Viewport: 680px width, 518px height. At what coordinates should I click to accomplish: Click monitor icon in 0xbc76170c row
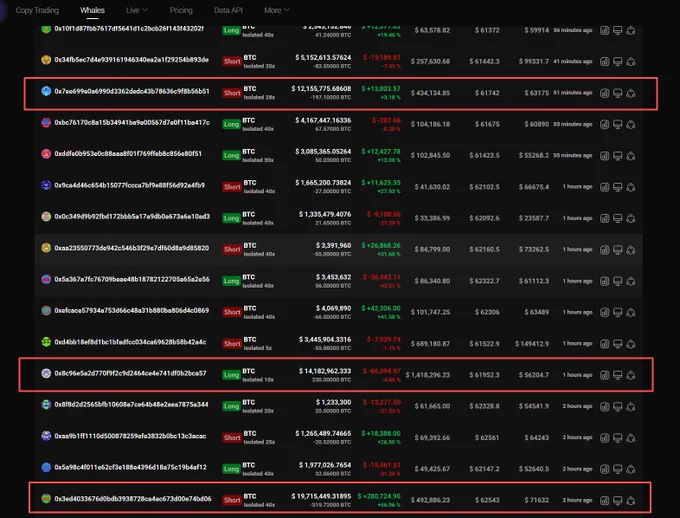(618, 125)
